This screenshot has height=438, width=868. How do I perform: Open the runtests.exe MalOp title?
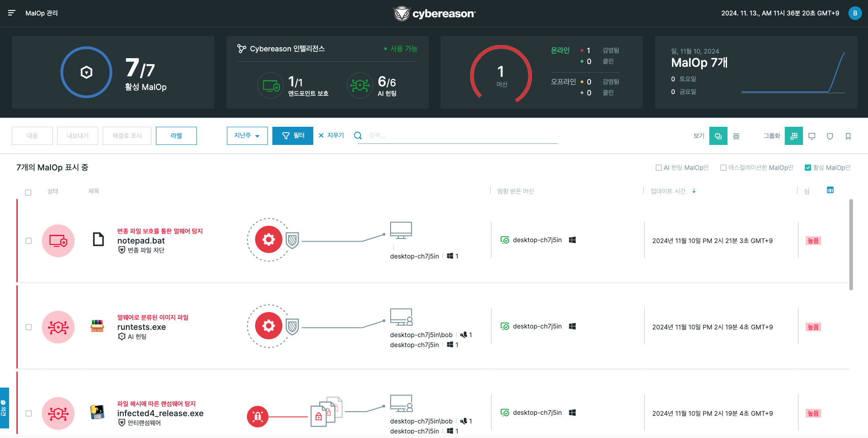click(x=141, y=327)
